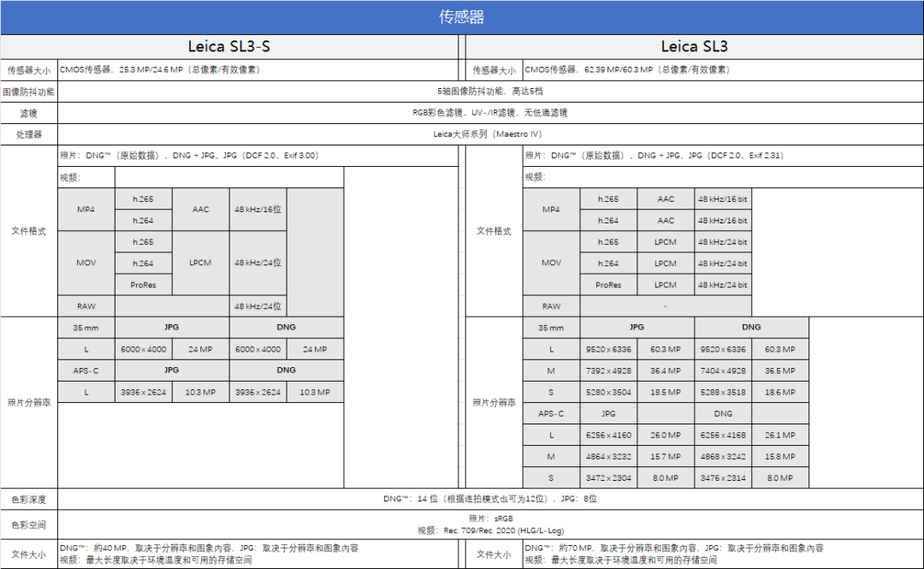Click the MP4 cell in the SL3-S table
Screen dimensions: 924x569
click(86, 210)
